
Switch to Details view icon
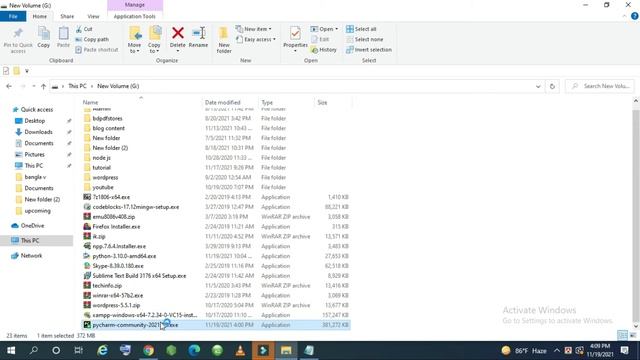coord(622,336)
